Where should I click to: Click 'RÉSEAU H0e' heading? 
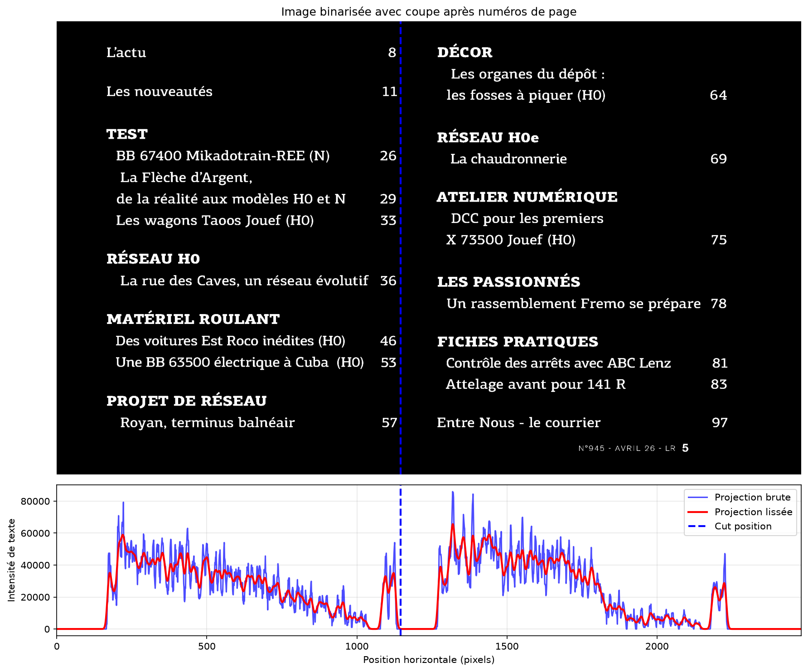488,138
